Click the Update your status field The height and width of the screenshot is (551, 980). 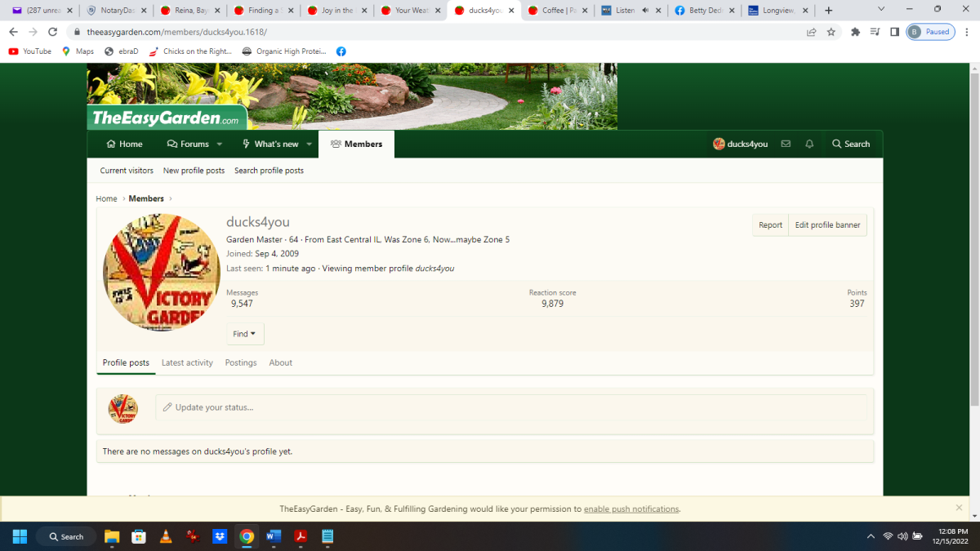pos(511,407)
